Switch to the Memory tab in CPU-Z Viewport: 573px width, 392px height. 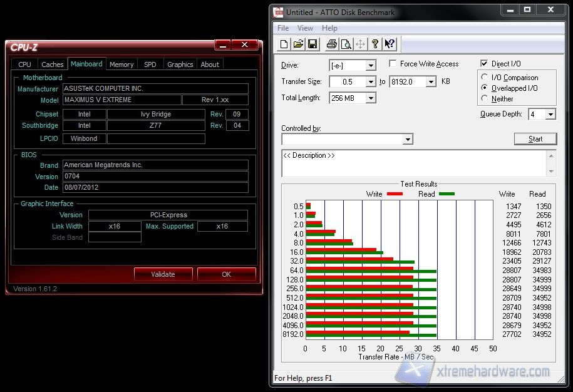coord(121,64)
